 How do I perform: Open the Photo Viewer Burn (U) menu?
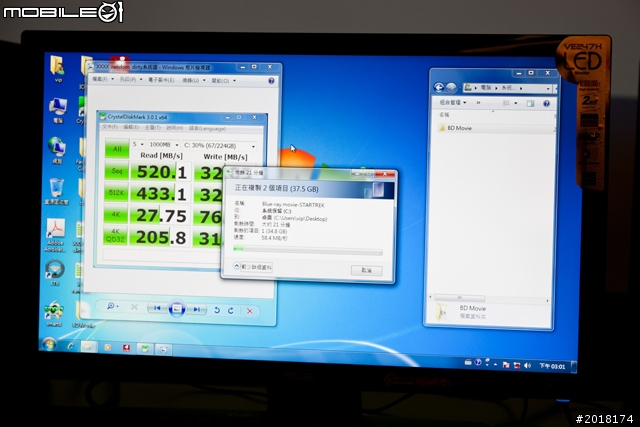[193, 80]
